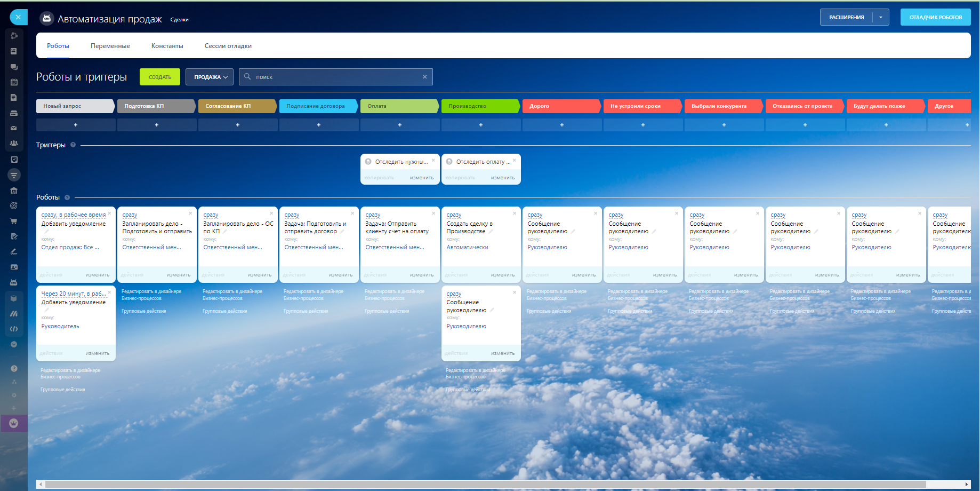The image size is (980, 491).
Task: Click the РАСШИРЕНИЯ button
Action: [x=847, y=17]
